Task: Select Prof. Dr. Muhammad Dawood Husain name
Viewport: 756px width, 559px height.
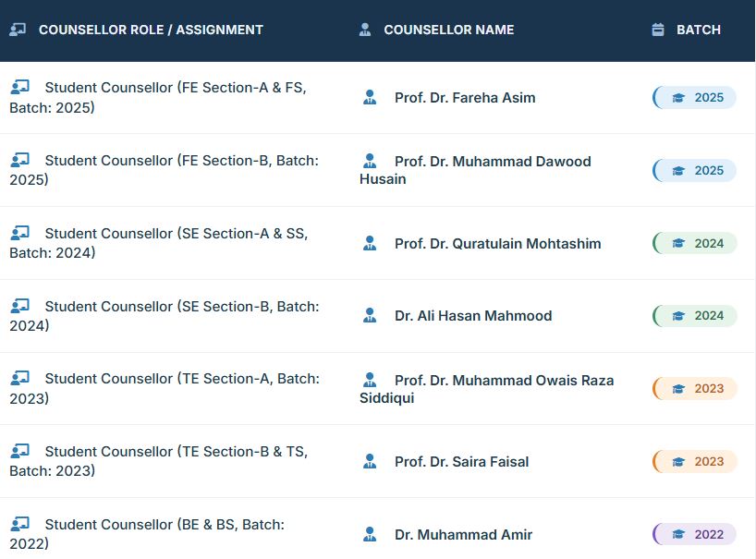Action: [x=492, y=162]
